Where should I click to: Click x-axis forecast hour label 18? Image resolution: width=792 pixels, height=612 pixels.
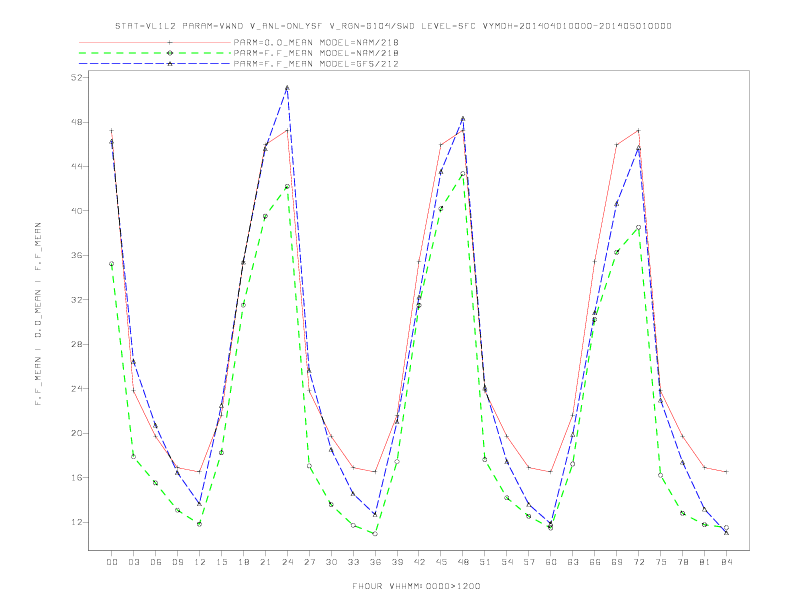(243, 562)
